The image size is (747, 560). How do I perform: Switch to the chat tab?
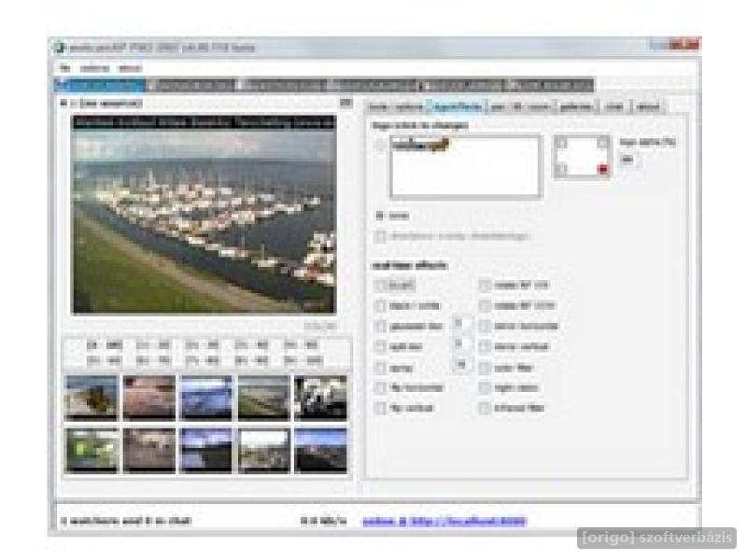(x=613, y=107)
